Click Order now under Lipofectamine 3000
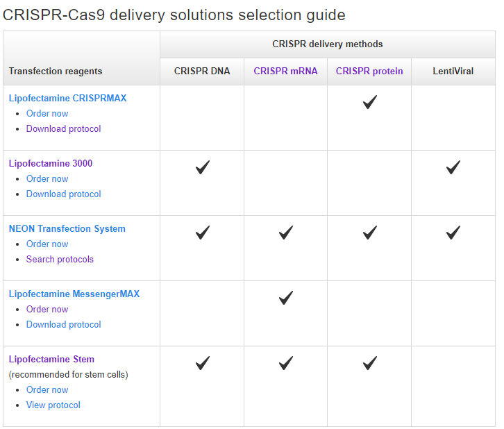Image resolution: width=504 pixels, height=429 pixels. 47,178
